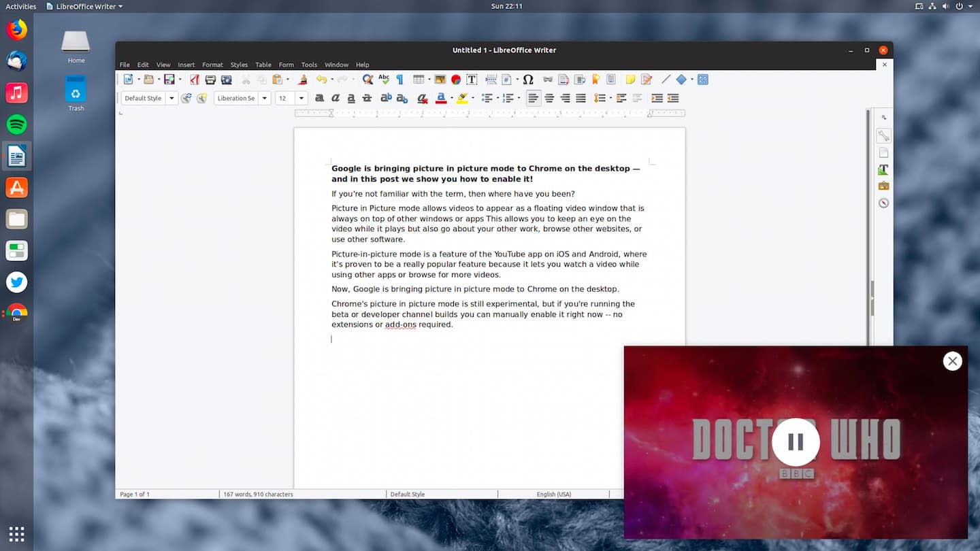Image resolution: width=980 pixels, height=551 pixels.
Task: Expand the Default Style paragraph style dropdown
Action: tap(171, 98)
